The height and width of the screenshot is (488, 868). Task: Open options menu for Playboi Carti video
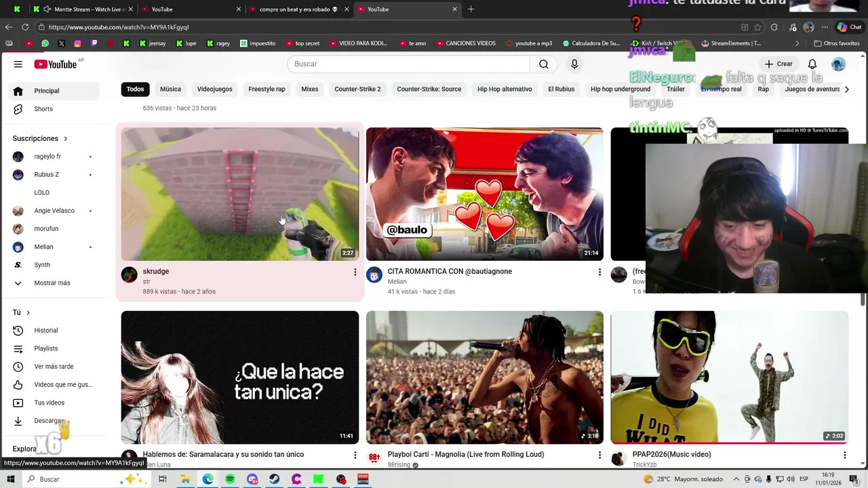599,455
